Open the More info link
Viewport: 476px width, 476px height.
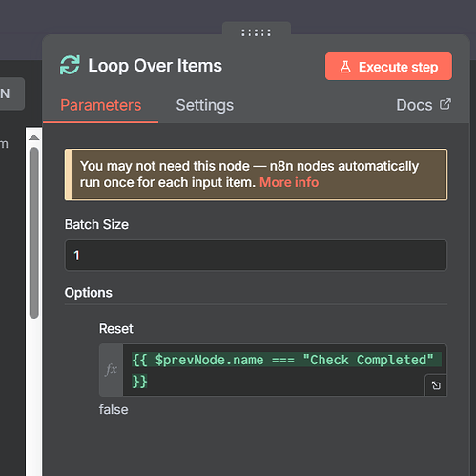tap(289, 182)
